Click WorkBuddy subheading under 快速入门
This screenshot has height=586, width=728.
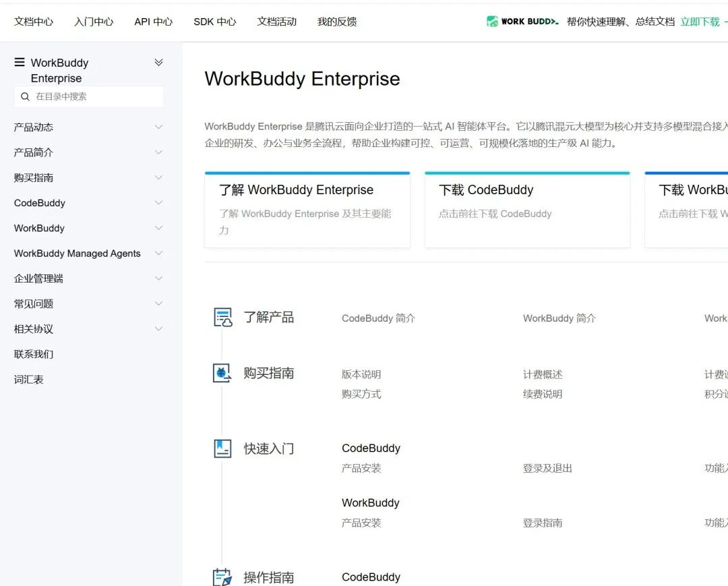coord(371,503)
